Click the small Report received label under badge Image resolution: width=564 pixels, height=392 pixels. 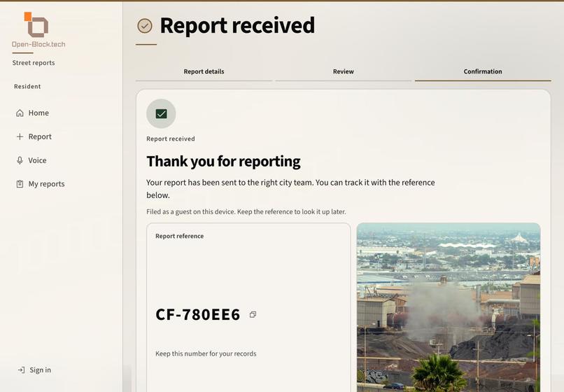(x=171, y=139)
